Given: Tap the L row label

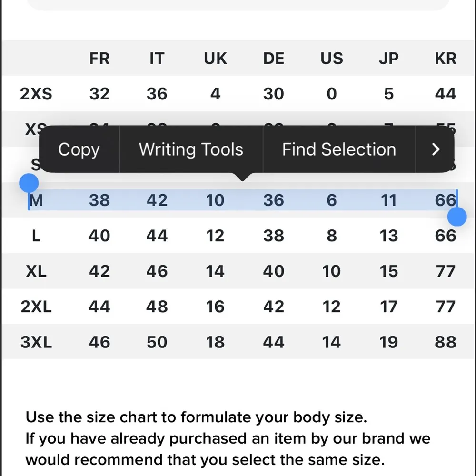Looking at the screenshot, I should 36,236.
